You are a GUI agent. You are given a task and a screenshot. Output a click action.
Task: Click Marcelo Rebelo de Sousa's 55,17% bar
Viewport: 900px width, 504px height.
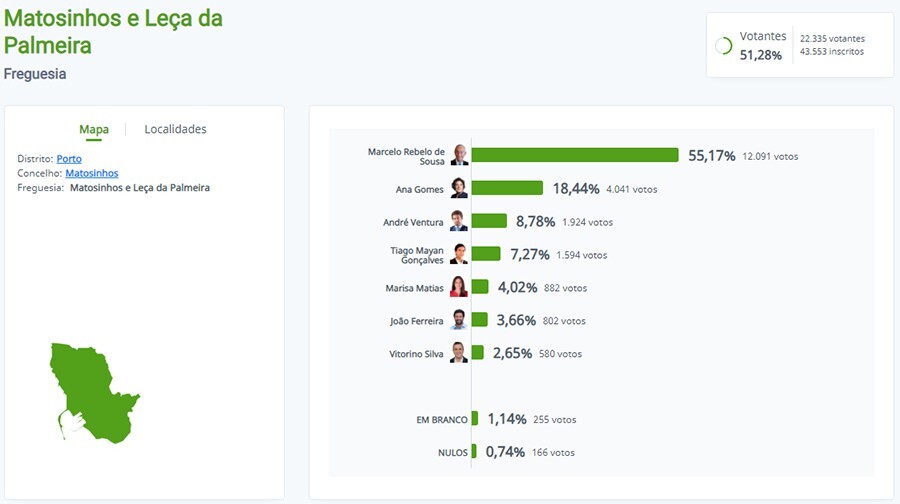(575, 155)
